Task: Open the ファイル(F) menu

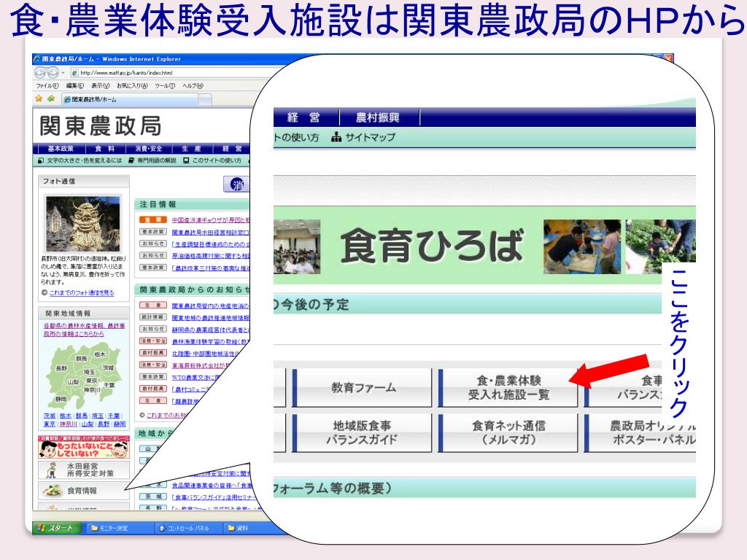Action: click(47, 86)
